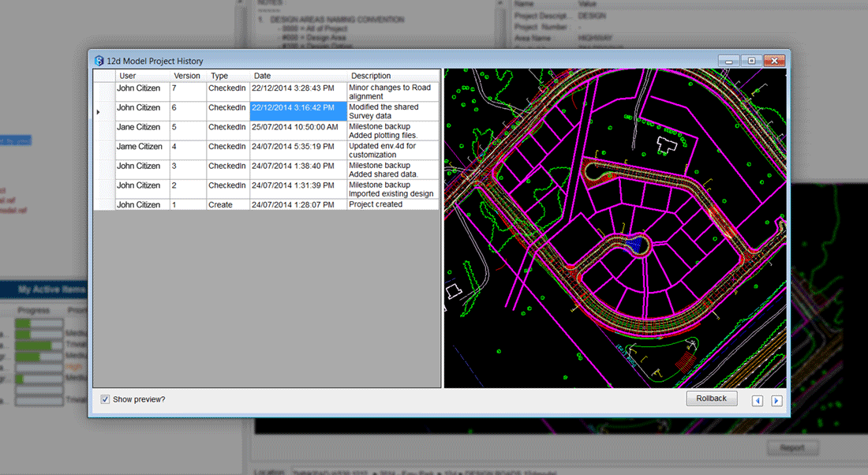Click the Date column header
Viewport: 868px width, 475px height.
pos(262,76)
